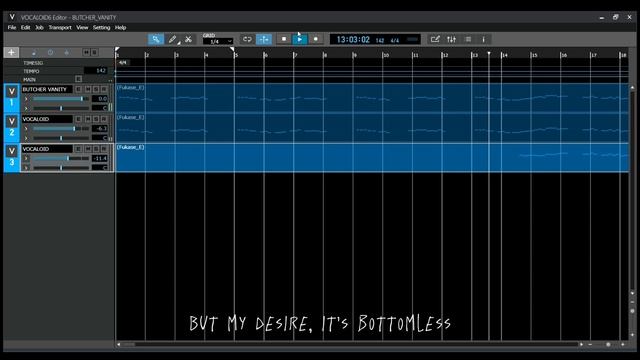Open E editor button on track 2
The width and height of the screenshot is (640, 360).
[78, 119]
